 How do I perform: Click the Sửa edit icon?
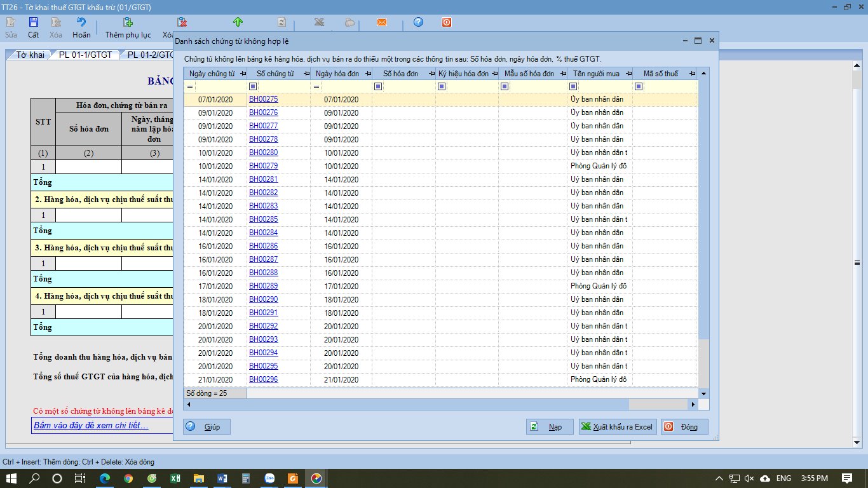tap(11, 22)
